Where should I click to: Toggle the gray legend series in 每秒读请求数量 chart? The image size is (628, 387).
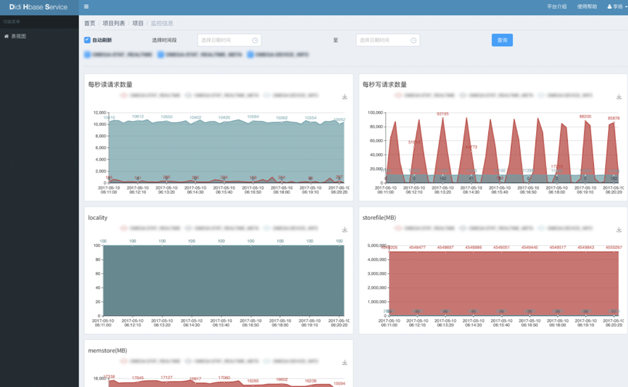click(x=222, y=95)
